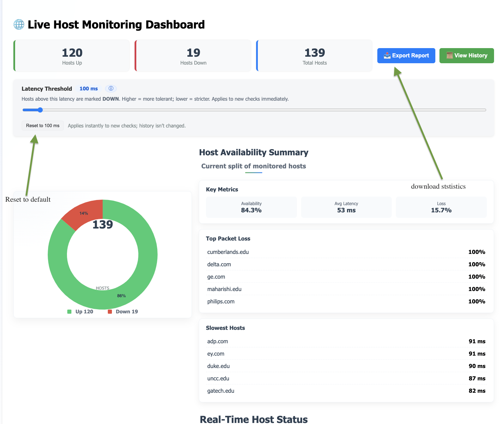This screenshot has height=424, width=504.
Task: Select duke.edu in Slowest Hosts
Action: click(x=346, y=366)
